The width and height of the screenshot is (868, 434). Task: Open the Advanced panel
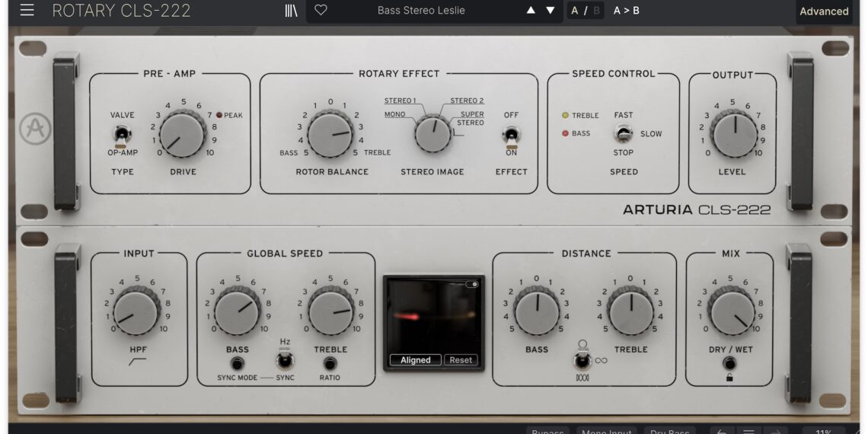pos(824,11)
